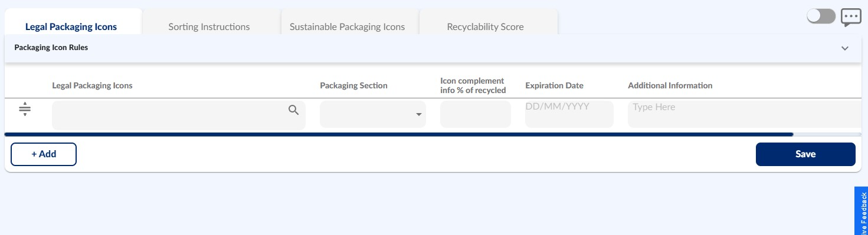Click the search magnifier in Legal Packaging Icons field
The height and width of the screenshot is (235, 868).
[x=293, y=110]
